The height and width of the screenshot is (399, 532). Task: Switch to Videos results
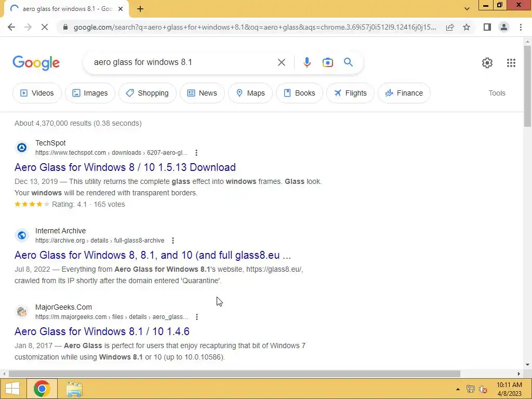37,93
